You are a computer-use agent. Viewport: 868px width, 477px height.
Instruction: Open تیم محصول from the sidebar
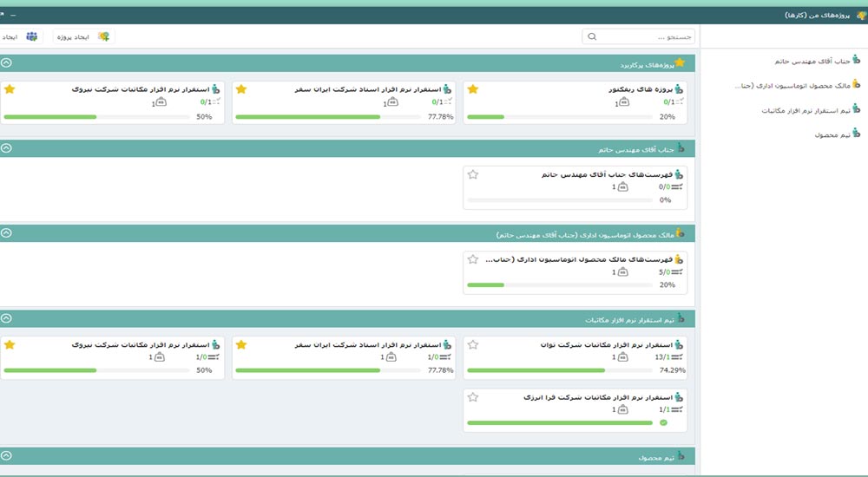[x=832, y=135]
